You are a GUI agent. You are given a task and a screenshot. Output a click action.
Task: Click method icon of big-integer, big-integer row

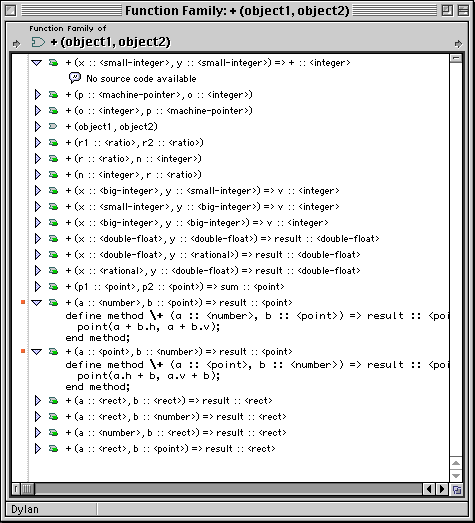53,222
